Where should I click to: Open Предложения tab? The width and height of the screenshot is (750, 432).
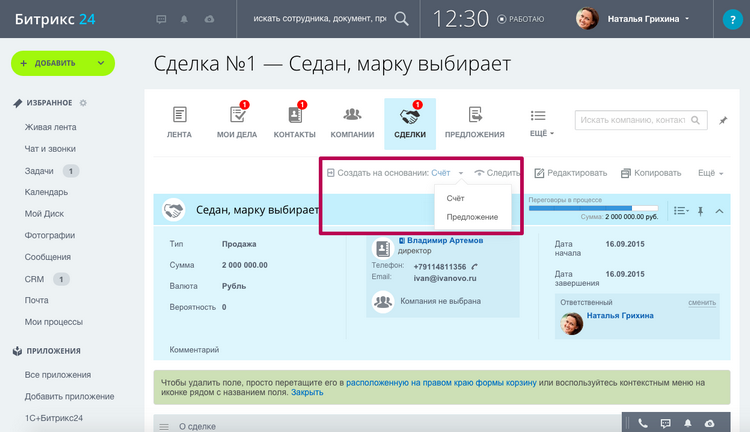click(474, 122)
